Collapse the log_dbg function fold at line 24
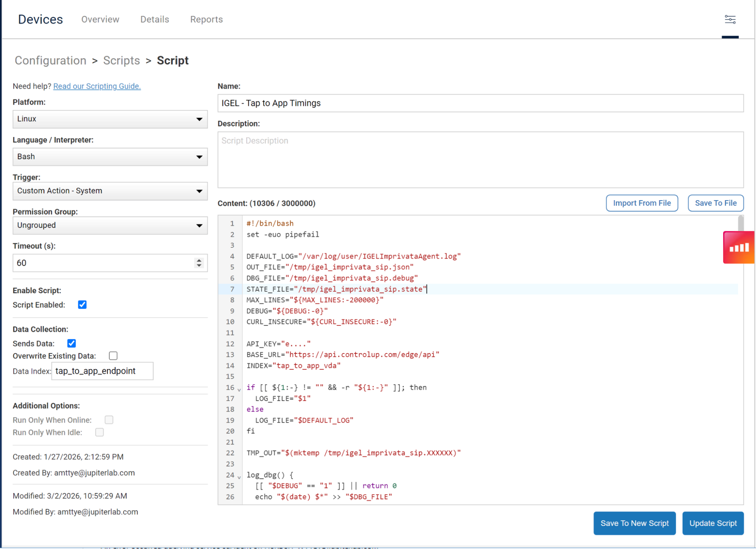 point(239,476)
